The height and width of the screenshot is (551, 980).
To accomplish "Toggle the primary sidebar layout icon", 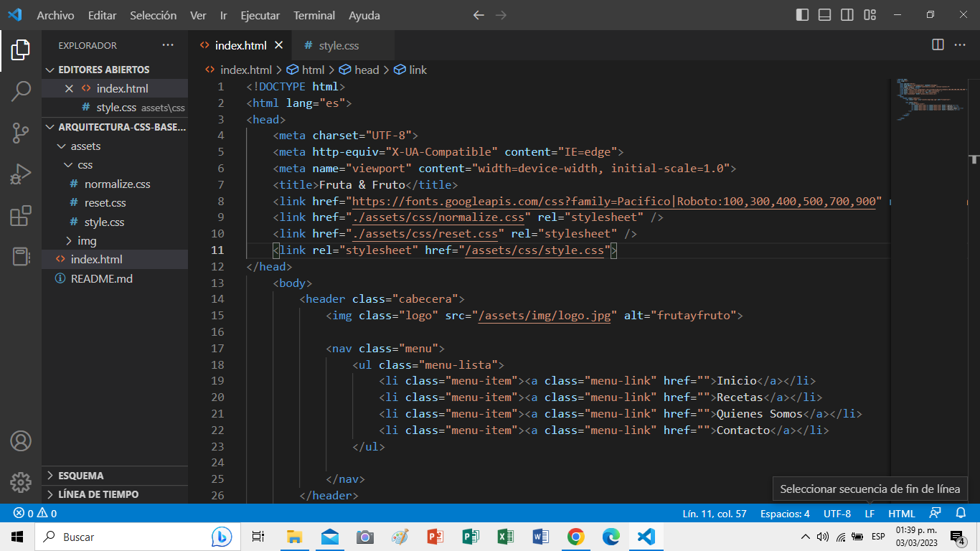I will (x=803, y=15).
